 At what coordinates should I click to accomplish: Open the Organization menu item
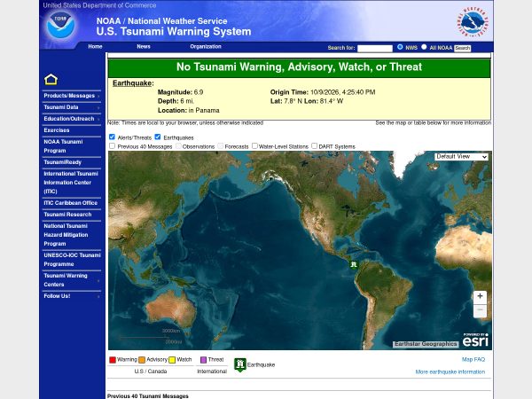tap(206, 46)
